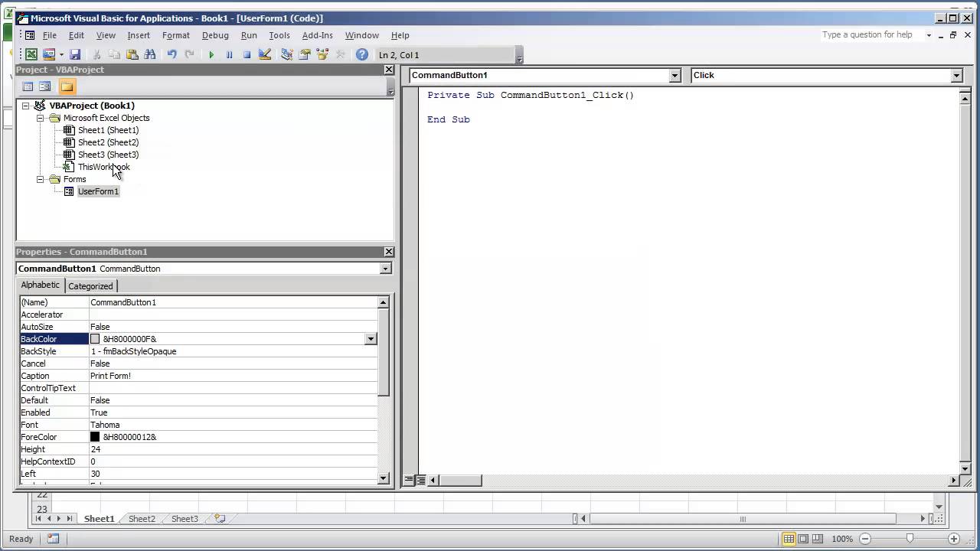Click the Toolbox toolbar icon
The height and width of the screenshot is (551, 980).
pos(340,54)
